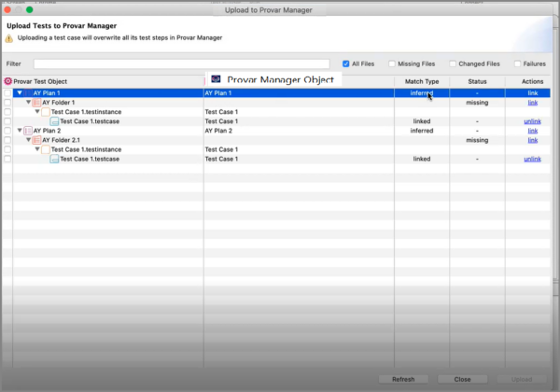Click the Provar Test Object gear icon

click(7, 81)
